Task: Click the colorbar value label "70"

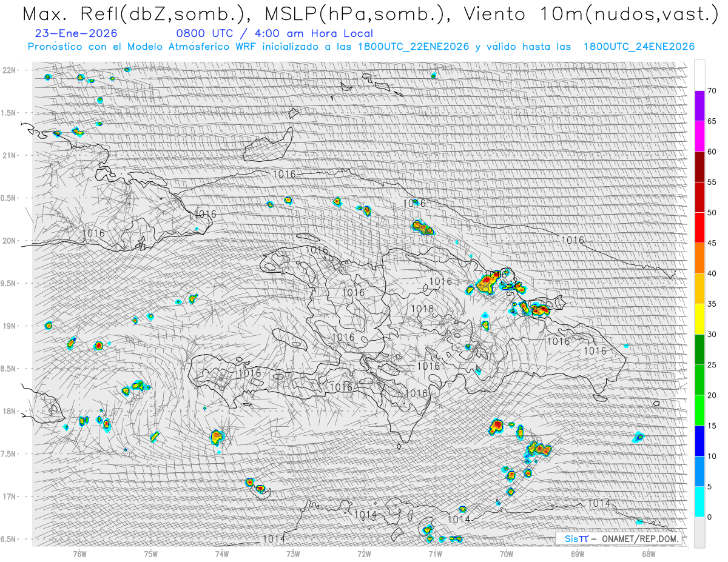Action: coord(712,91)
